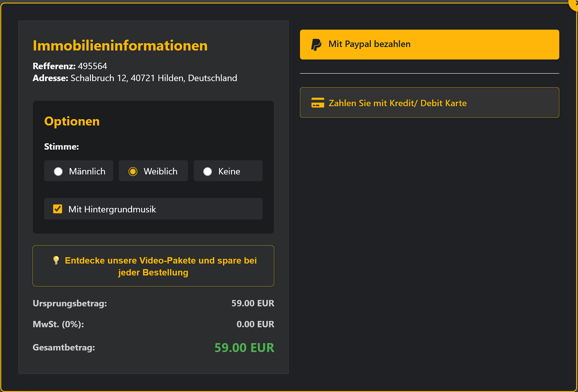
Task: Click the MwSt. 0.00 EUR amount
Action: (x=255, y=324)
